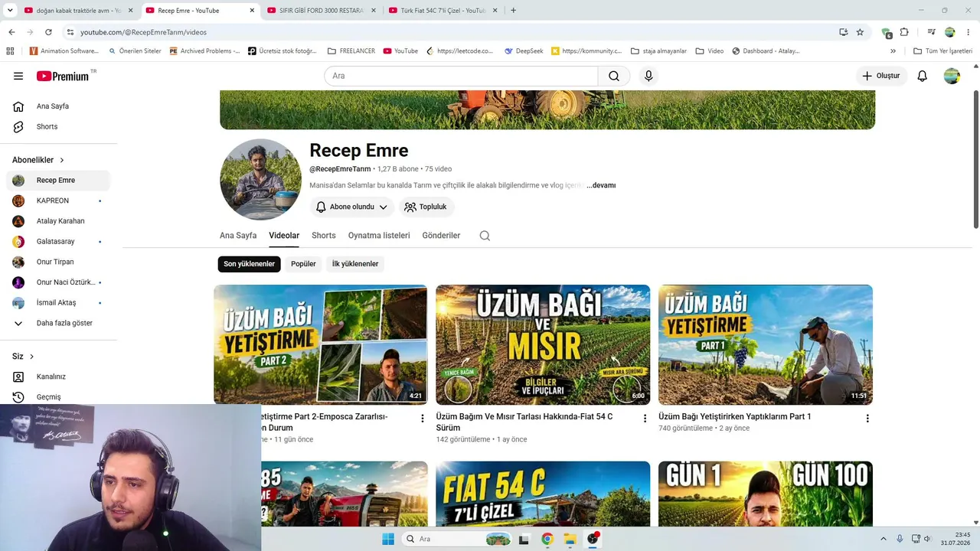980x551 pixels.
Task: Open the Üzüm Bağı Yetiştirme Part 1 thumbnail
Action: (x=766, y=344)
